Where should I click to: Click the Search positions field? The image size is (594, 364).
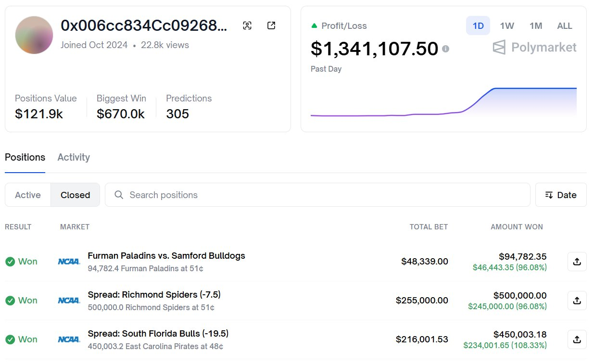coord(317,195)
